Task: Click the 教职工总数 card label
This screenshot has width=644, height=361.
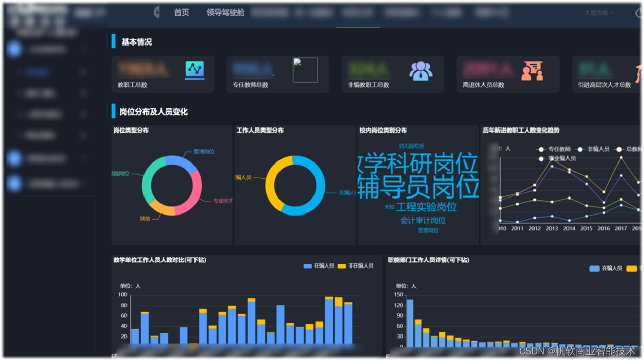Action: 132,85
